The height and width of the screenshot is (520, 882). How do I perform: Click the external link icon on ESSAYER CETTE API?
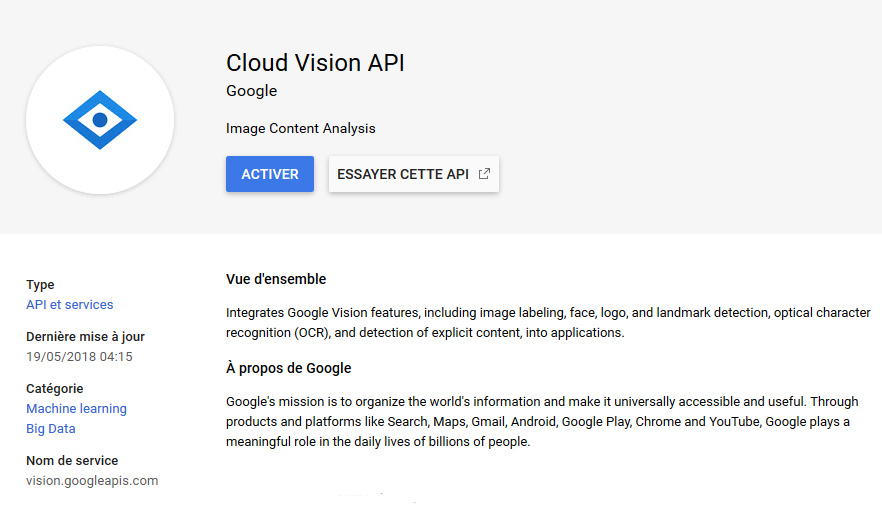484,174
